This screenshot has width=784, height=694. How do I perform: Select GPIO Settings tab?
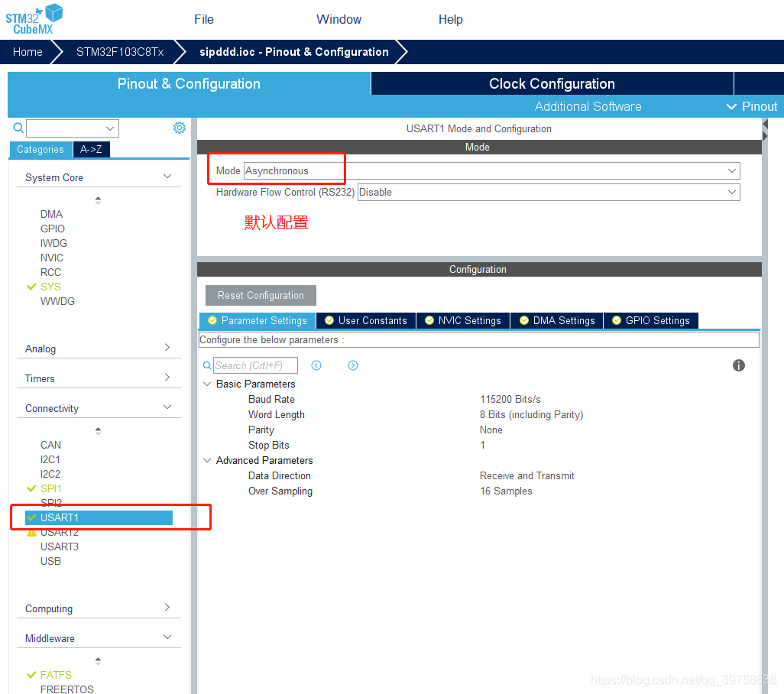[651, 320]
